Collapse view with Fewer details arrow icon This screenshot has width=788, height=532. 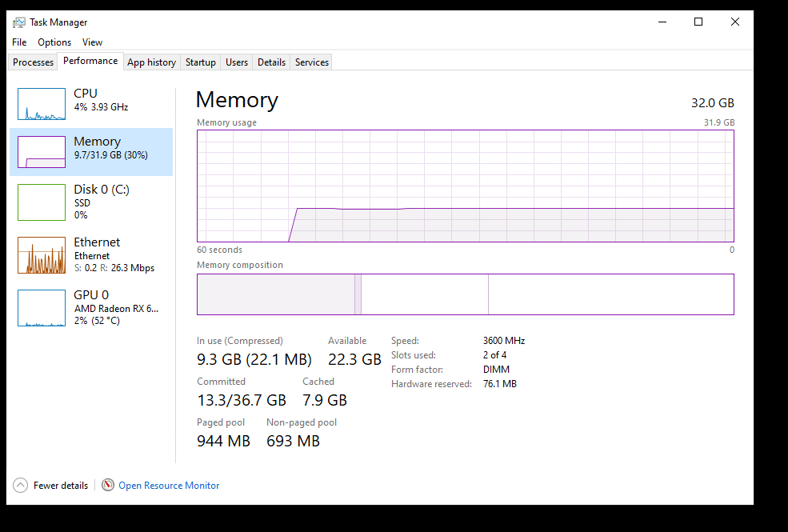tap(21, 486)
